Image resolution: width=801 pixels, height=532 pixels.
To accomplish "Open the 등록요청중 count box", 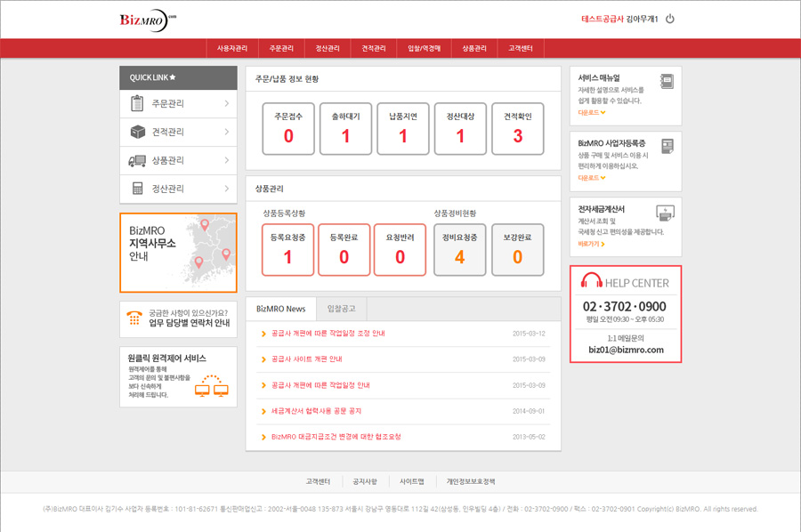I will click(288, 250).
